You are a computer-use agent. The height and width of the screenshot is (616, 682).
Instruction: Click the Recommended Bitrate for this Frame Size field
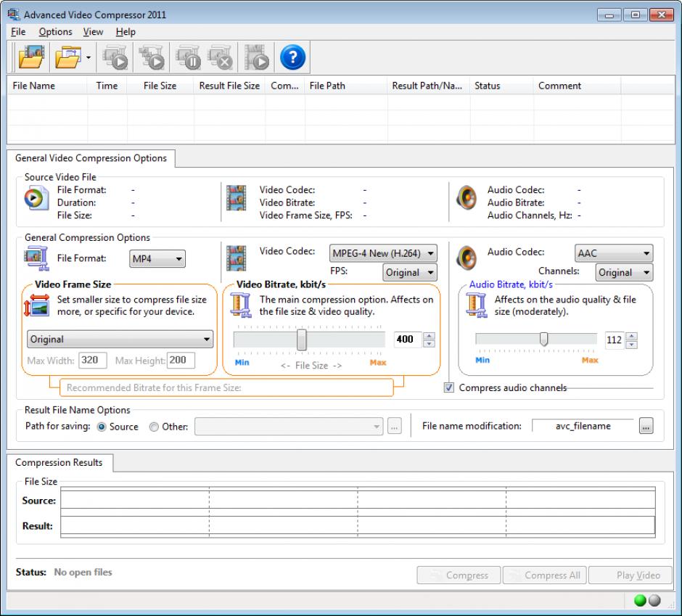226,387
